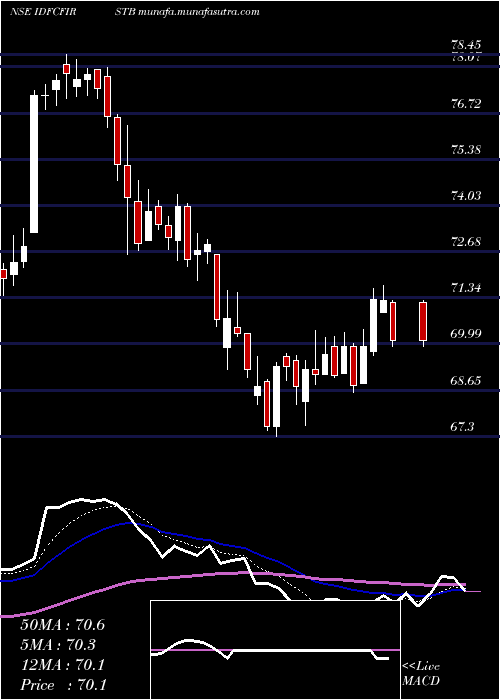The height and width of the screenshot is (700, 500).
Task: Click the last red candle on the right
Action: [x=423, y=321]
